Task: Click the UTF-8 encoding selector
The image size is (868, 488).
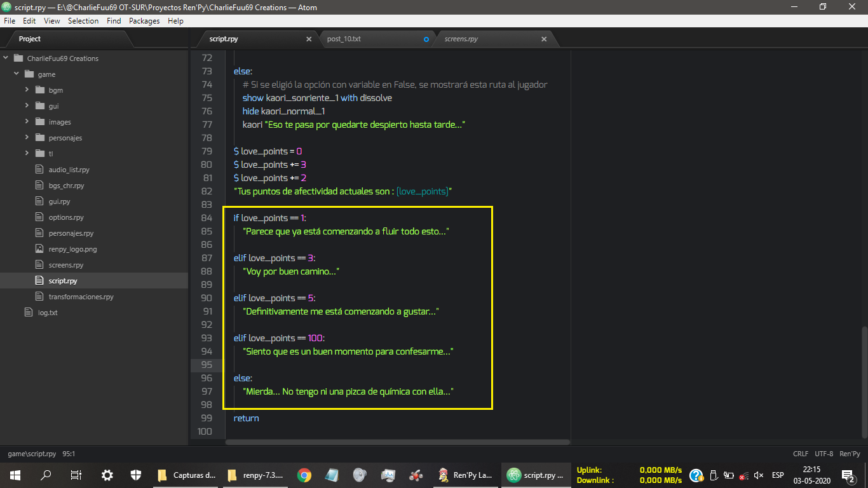Action: (824, 454)
